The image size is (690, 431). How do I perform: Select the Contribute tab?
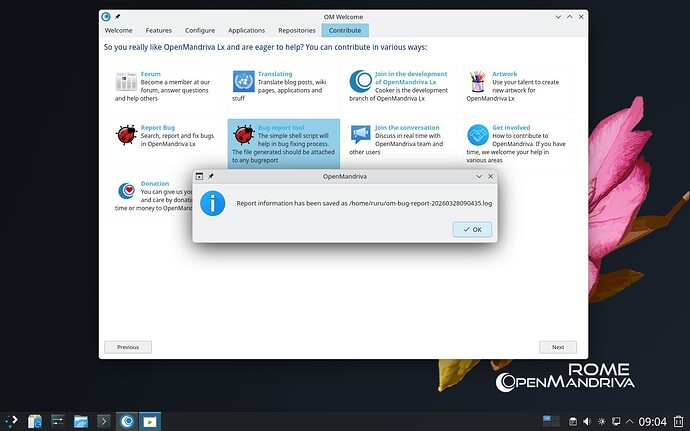(x=345, y=30)
